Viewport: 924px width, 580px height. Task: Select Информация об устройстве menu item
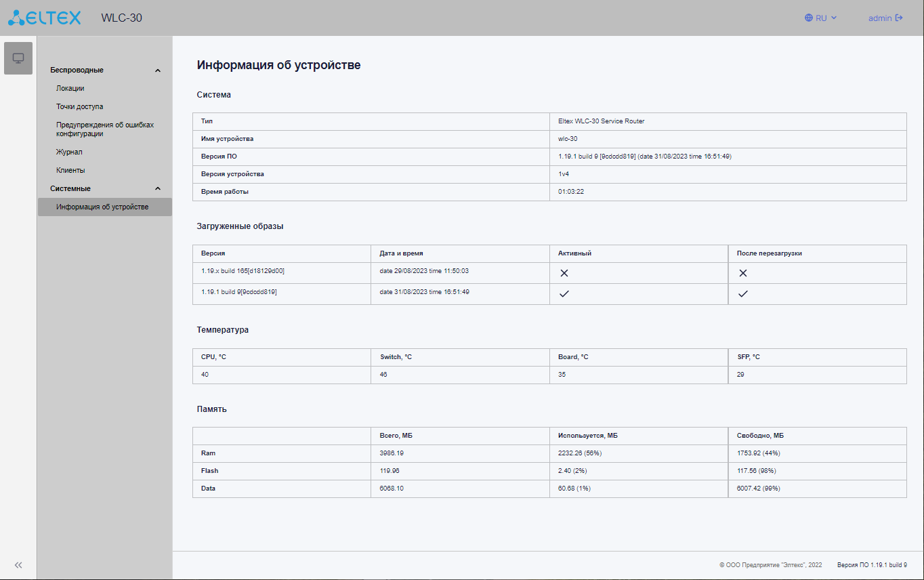coord(102,207)
